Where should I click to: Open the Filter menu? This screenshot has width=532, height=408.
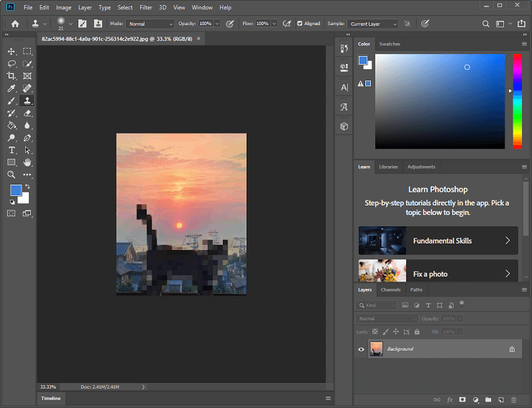[146, 7]
